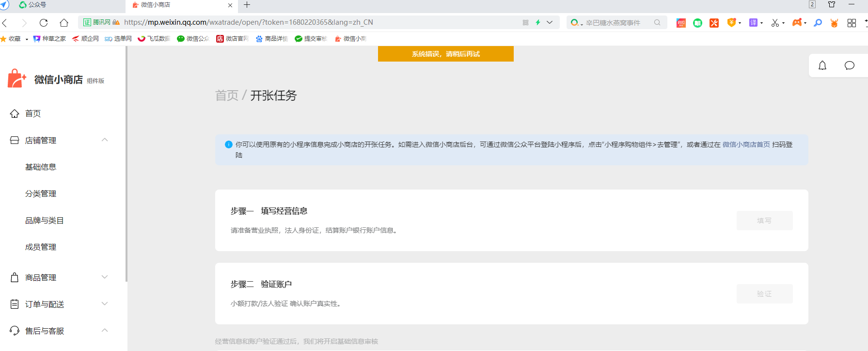Image resolution: width=868 pixels, height=351 pixels.
Task: Open the 微信公众 bookmark
Action: pyautogui.click(x=193, y=39)
